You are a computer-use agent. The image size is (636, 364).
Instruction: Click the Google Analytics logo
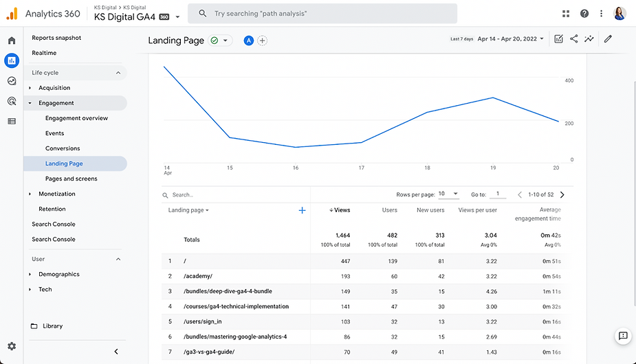[12, 14]
